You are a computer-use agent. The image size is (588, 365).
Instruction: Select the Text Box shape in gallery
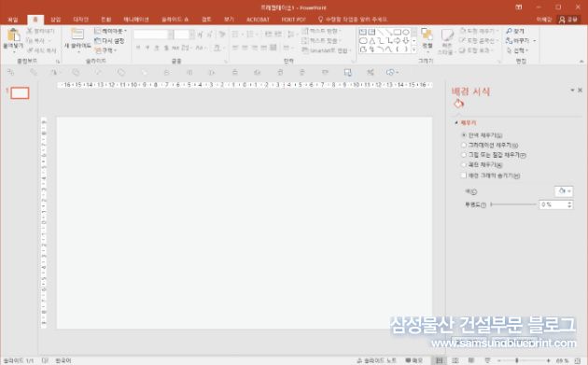tap(363, 33)
